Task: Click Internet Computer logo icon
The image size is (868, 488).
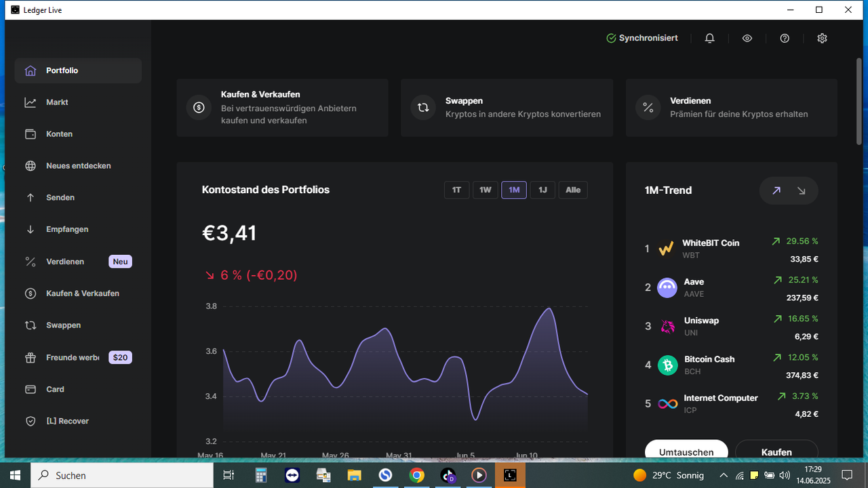Action: click(x=667, y=404)
